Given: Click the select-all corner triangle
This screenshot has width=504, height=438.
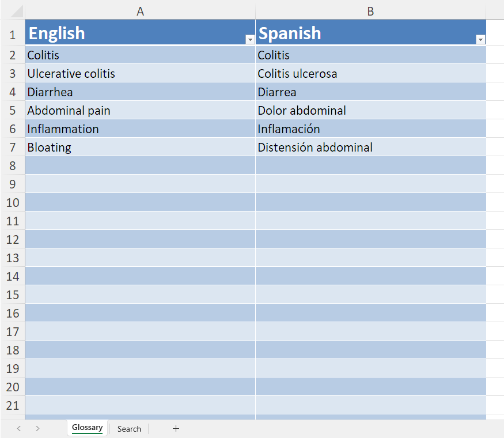Looking at the screenshot, I should [x=17, y=11].
